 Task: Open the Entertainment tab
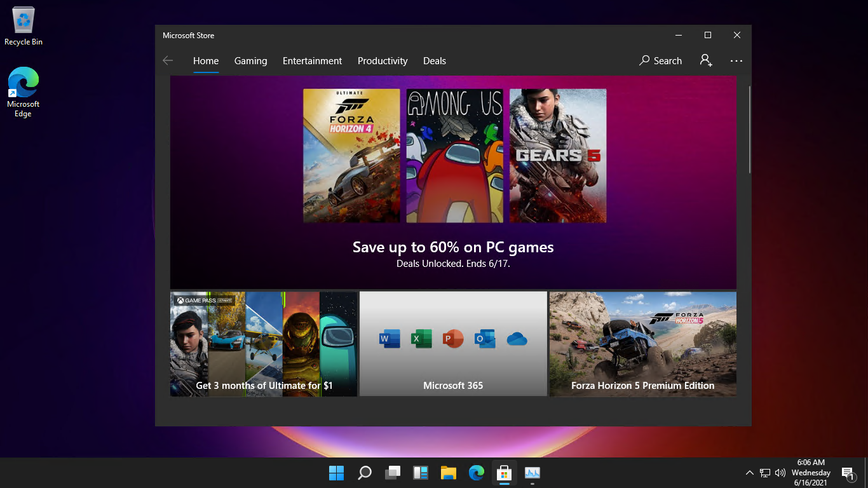tap(312, 61)
